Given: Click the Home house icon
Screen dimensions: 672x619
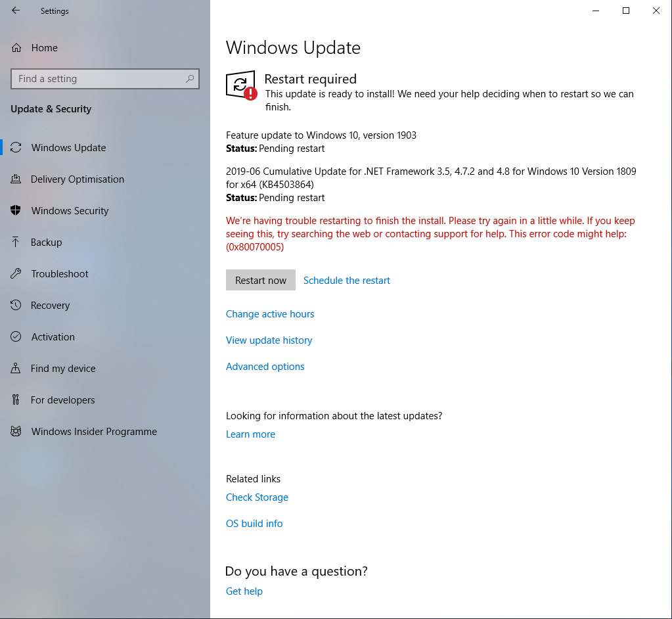Looking at the screenshot, I should (x=16, y=47).
